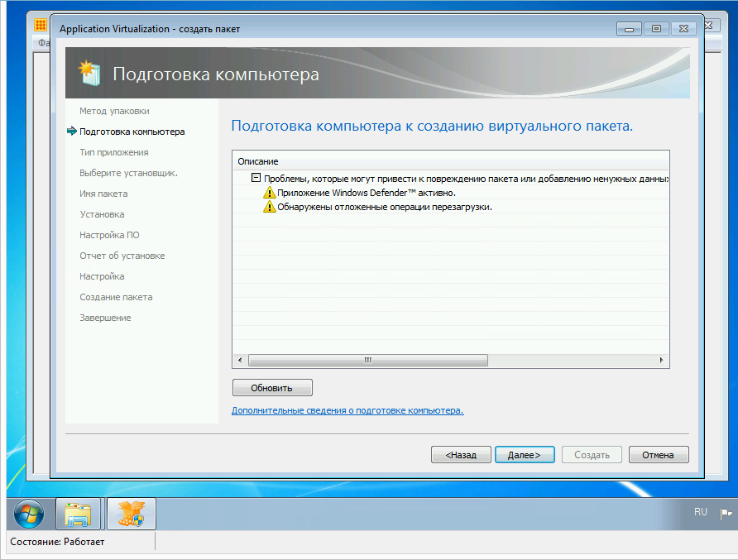Click the horizontal scrollbar thumb
The image size is (738, 560).
[x=367, y=361]
